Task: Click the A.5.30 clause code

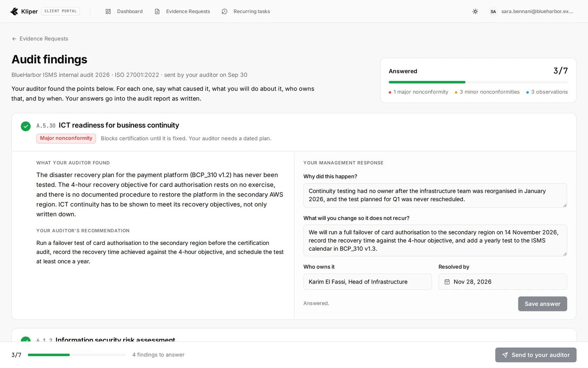Action: 46,126
